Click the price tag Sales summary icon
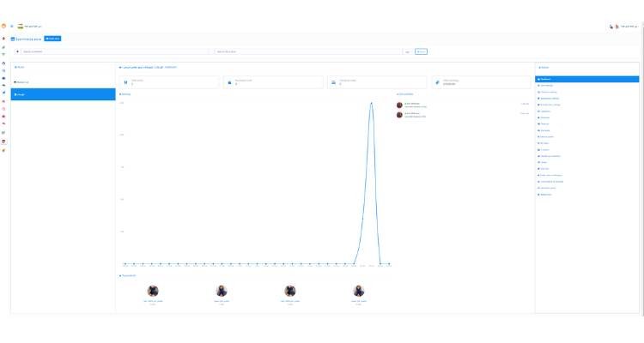 (x=438, y=82)
